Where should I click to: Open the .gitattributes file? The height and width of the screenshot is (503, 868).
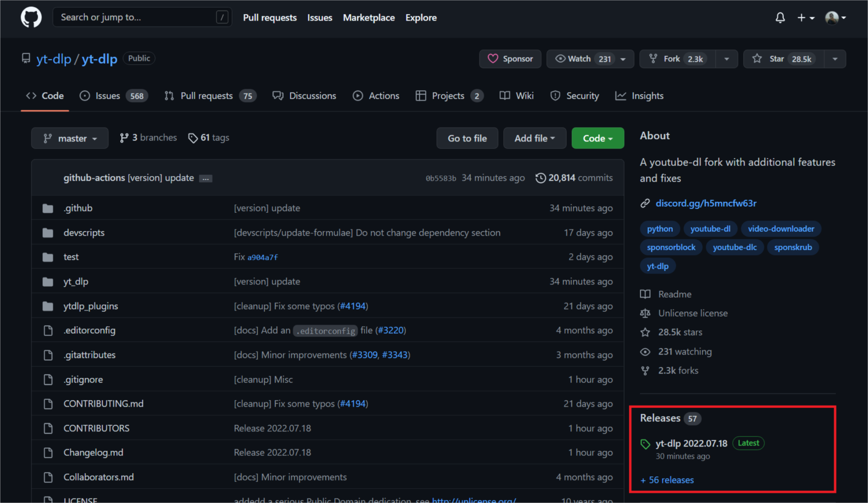tap(90, 355)
